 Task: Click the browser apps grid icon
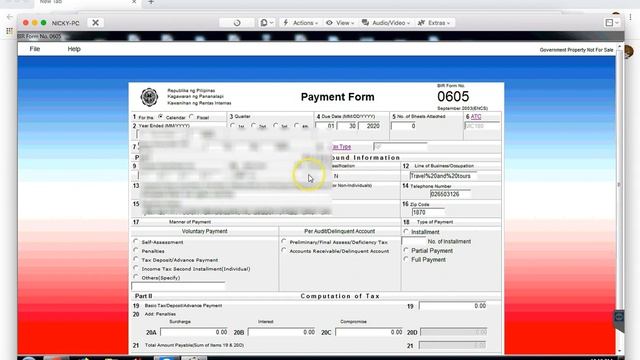pos(9,31)
